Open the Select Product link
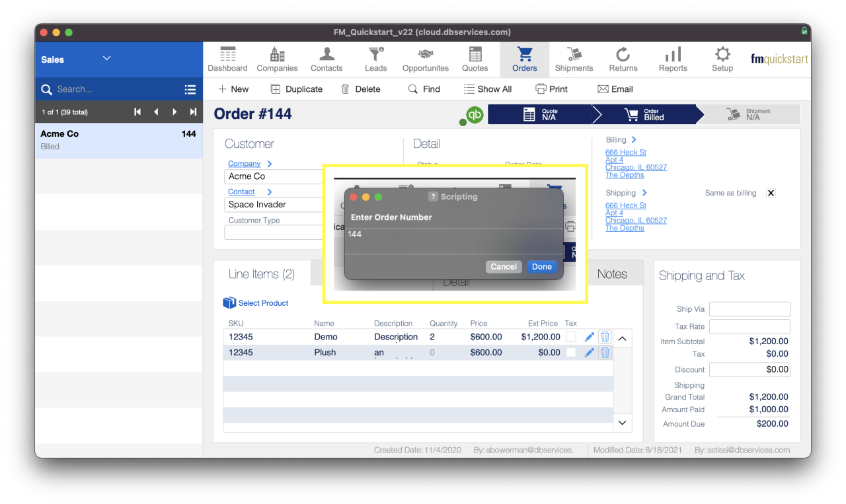Screen dimensions: 846x504 click(x=263, y=303)
